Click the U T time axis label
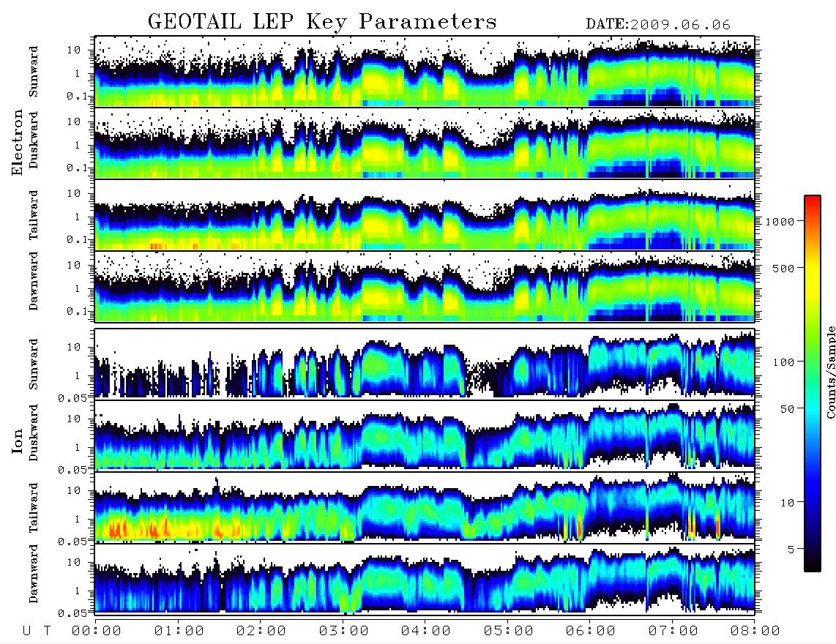Image resolution: width=836 pixels, height=644 pixels. 37,631
